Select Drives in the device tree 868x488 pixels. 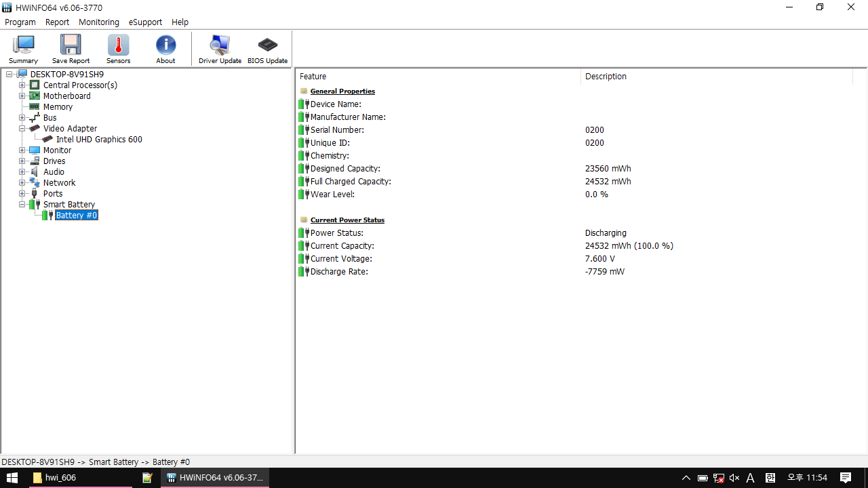pyautogui.click(x=54, y=161)
